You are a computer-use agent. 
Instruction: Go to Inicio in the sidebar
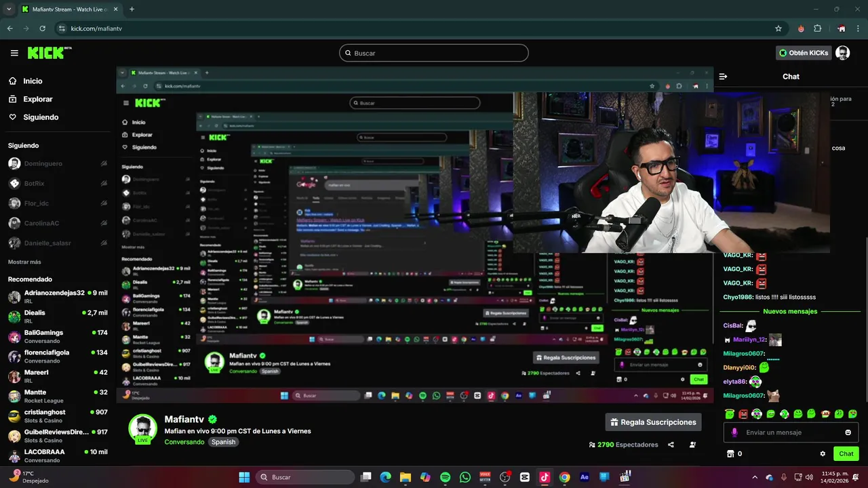(x=33, y=81)
